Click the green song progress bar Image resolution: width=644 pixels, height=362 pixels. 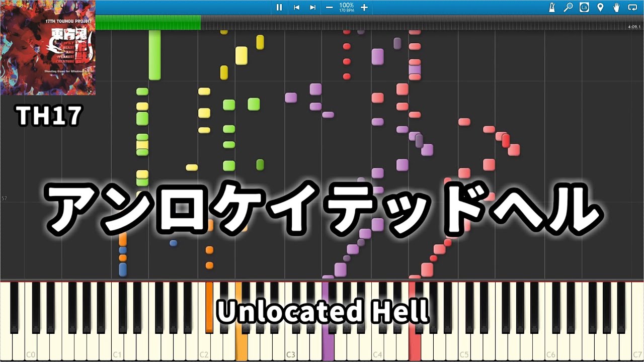[x=148, y=23]
